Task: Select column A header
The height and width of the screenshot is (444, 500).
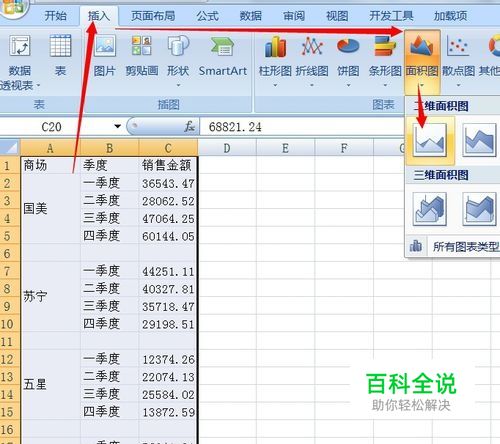Action: tap(50, 148)
